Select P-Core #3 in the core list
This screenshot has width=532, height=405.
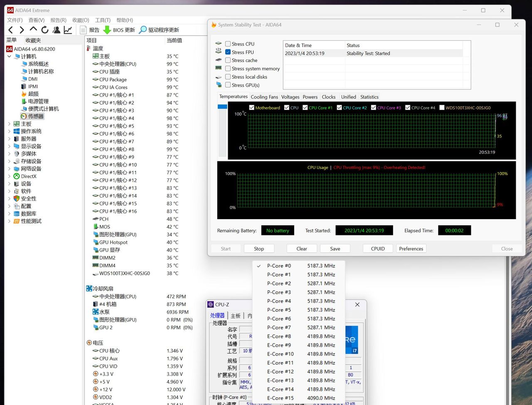coord(279,292)
